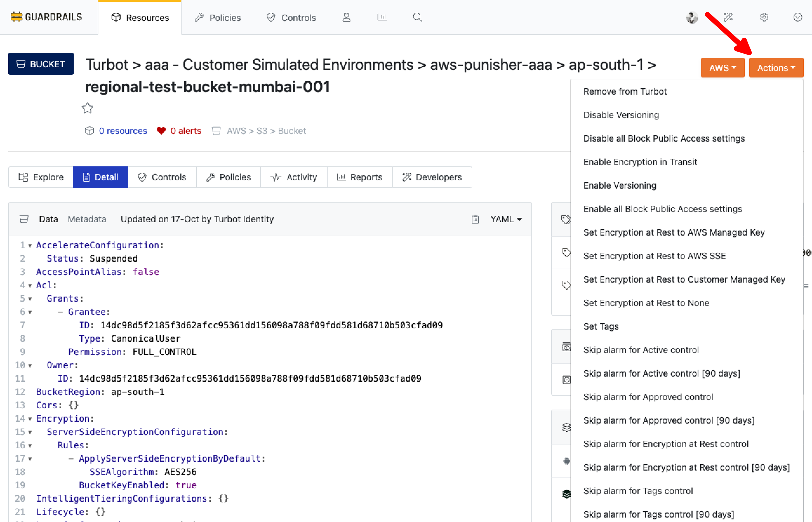Choose Set Tags from the menu
This screenshot has width=812, height=522.
601,326
